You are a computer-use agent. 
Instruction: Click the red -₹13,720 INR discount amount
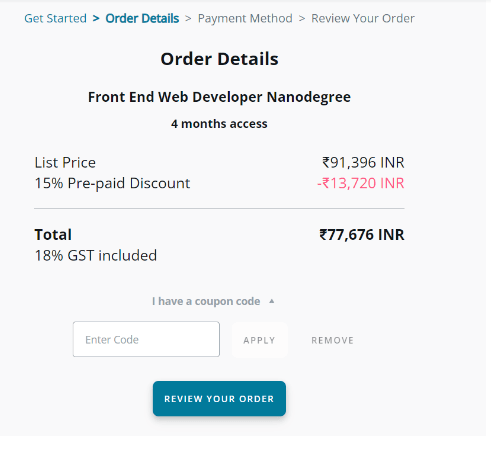tap(361, 183)
